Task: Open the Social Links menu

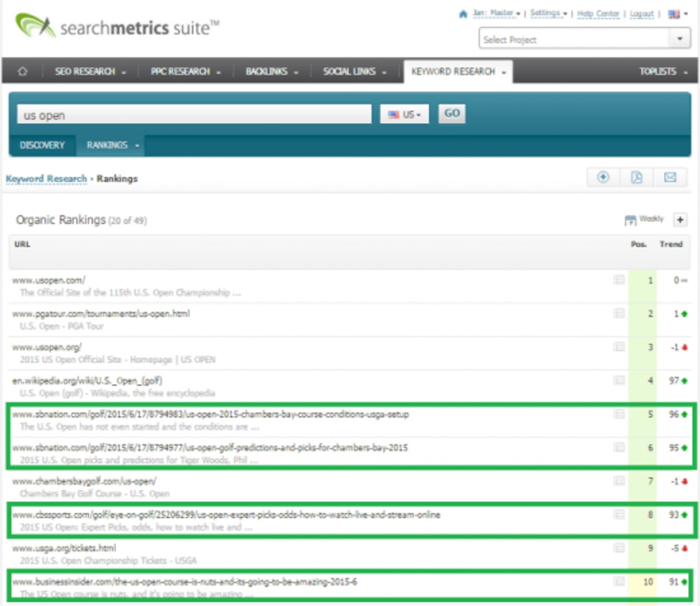Action: pos(354,71)
